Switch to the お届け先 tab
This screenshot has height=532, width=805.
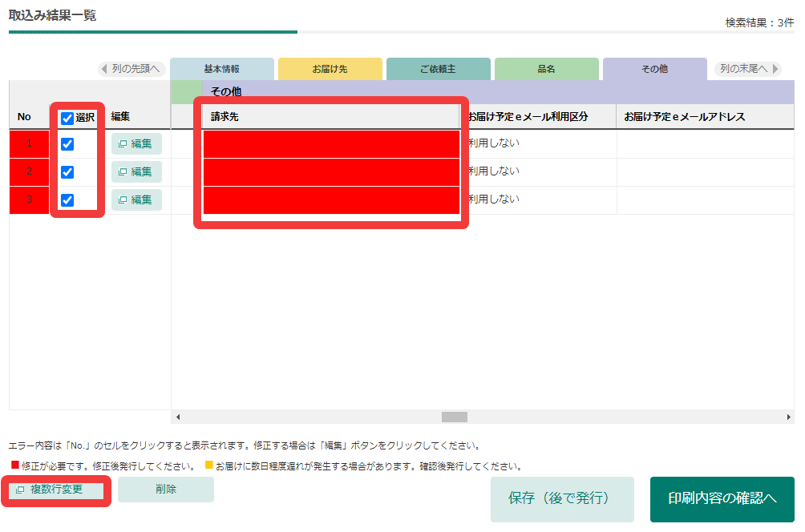coord(330,69)
